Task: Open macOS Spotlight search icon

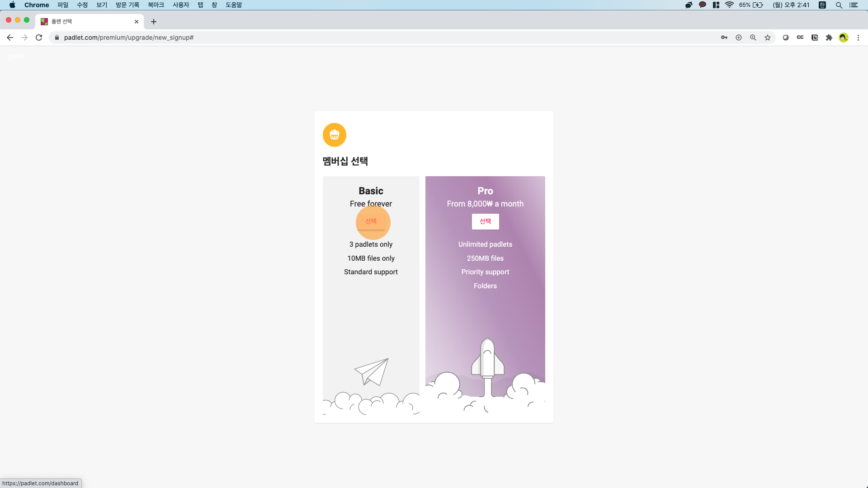Action: pyautogui.click(x=839, y=5)
